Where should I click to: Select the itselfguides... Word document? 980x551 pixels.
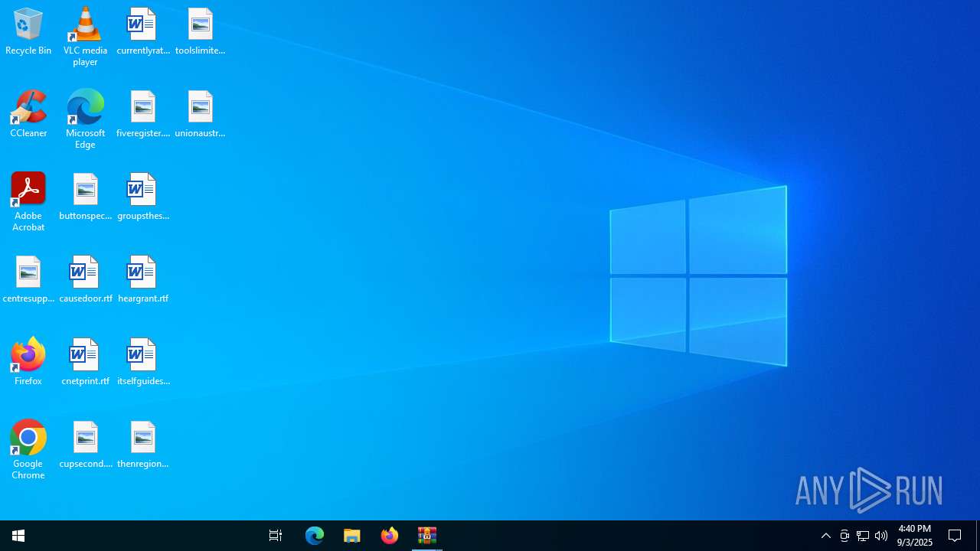pyautogui.click(x=143, y=363)
